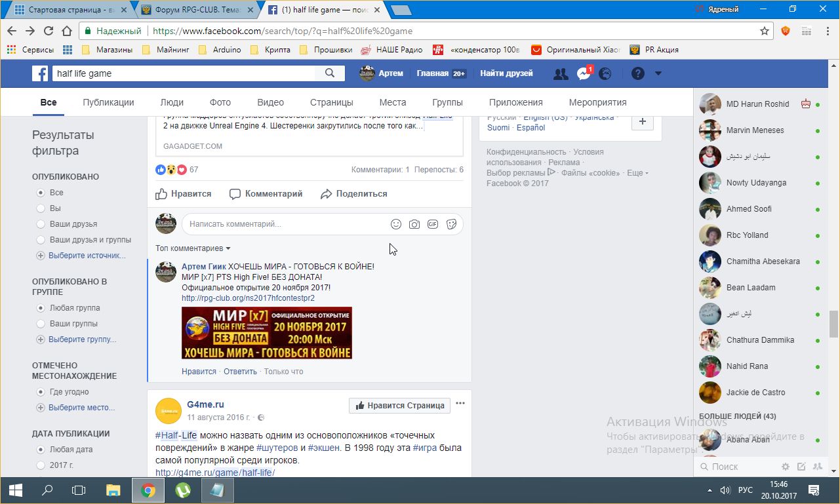Open chat with Marvin Meneses
Viewport: 840px width, 504px height.
click(761, 130)
